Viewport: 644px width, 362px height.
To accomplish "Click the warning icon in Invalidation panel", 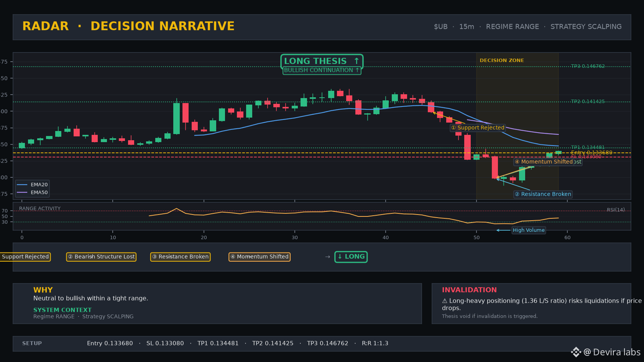I will [445, 301].
